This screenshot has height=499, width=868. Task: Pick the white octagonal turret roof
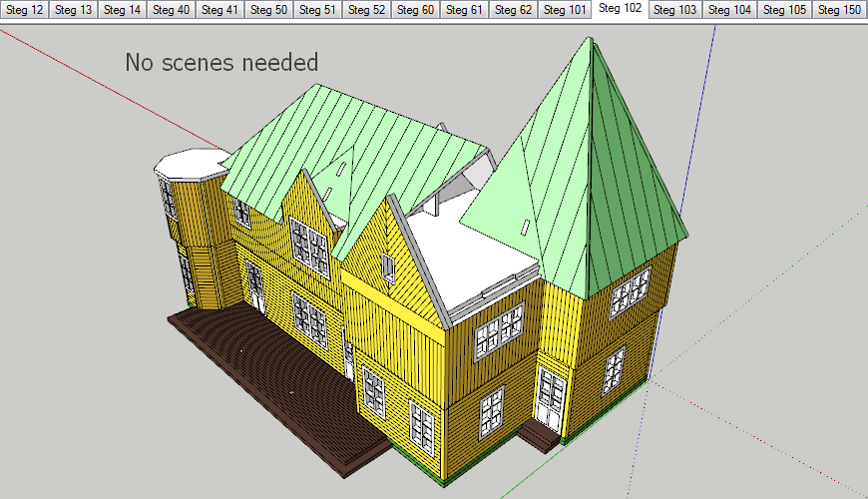coord(193,164)
